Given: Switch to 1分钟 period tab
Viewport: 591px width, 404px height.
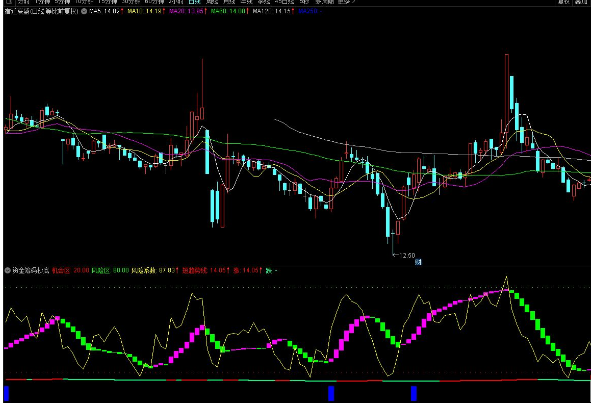Looking at the screenshot, I should coord(42,2).
